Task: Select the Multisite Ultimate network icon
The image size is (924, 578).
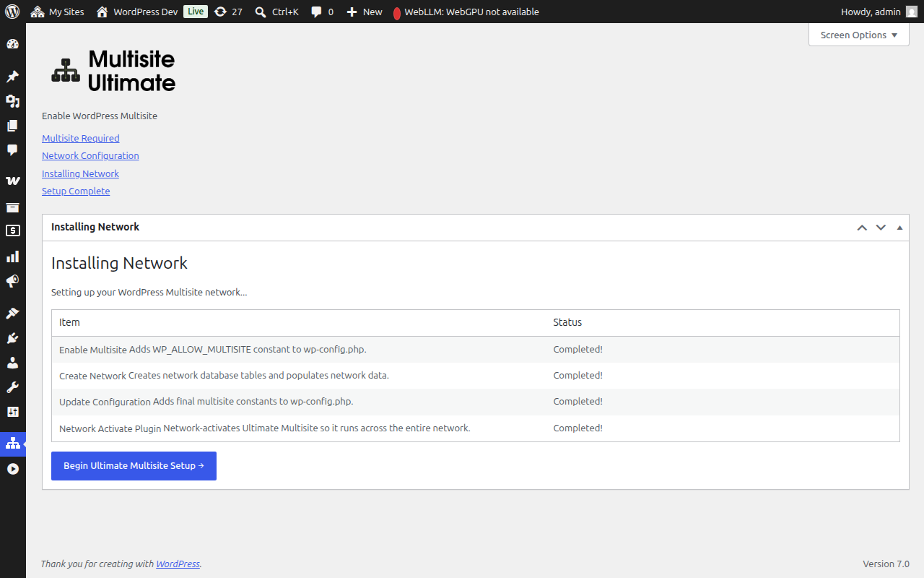Action: (x=12, y=444)
